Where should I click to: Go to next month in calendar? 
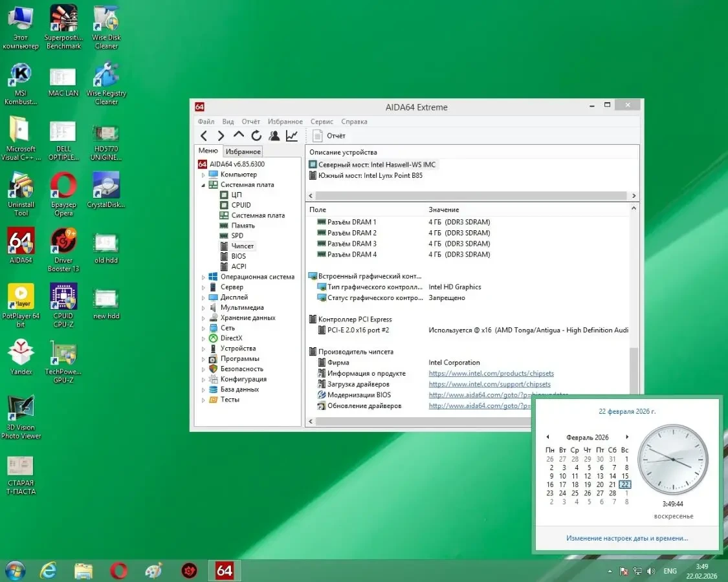tap(627, 436)
